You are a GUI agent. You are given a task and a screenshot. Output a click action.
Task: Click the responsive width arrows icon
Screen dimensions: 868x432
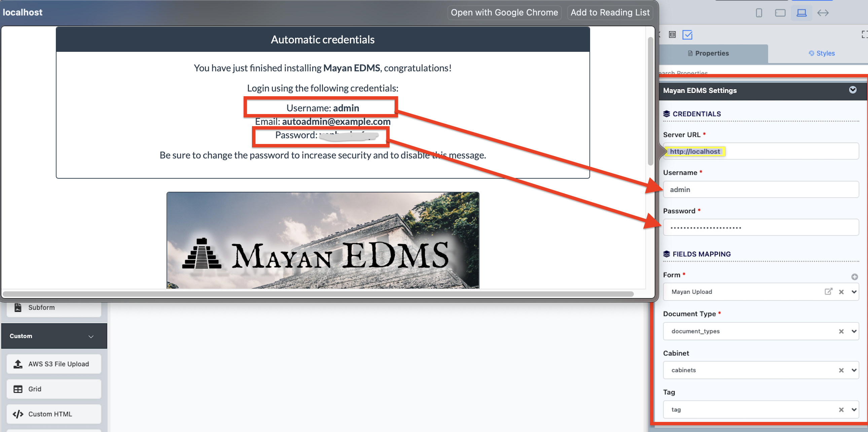(x=823, y=13)
